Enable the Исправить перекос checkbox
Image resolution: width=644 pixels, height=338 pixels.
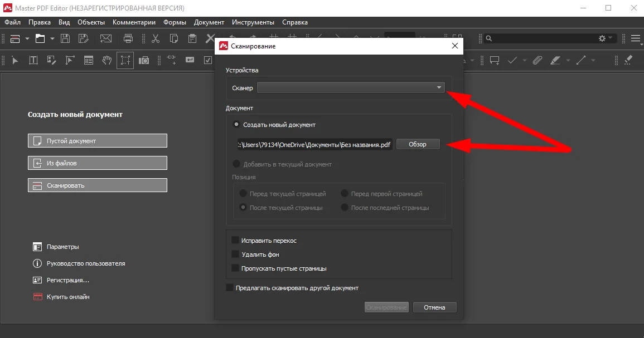235,241
